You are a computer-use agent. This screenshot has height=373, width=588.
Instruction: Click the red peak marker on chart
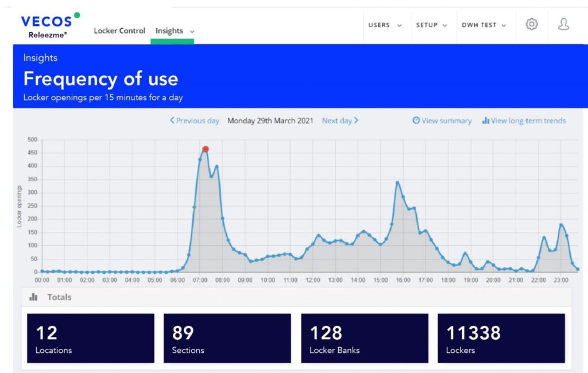206,149
